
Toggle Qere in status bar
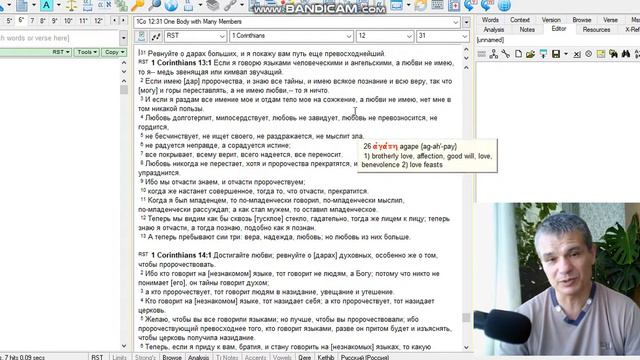304,357
